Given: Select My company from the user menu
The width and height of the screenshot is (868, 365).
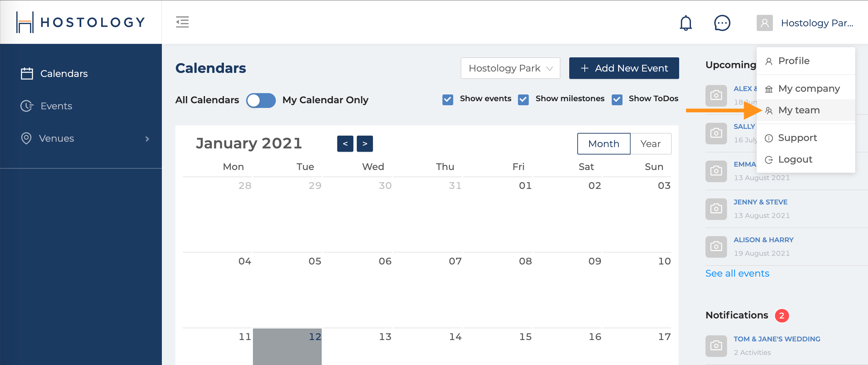Looking at the screenshot, I should coord(806,88).
